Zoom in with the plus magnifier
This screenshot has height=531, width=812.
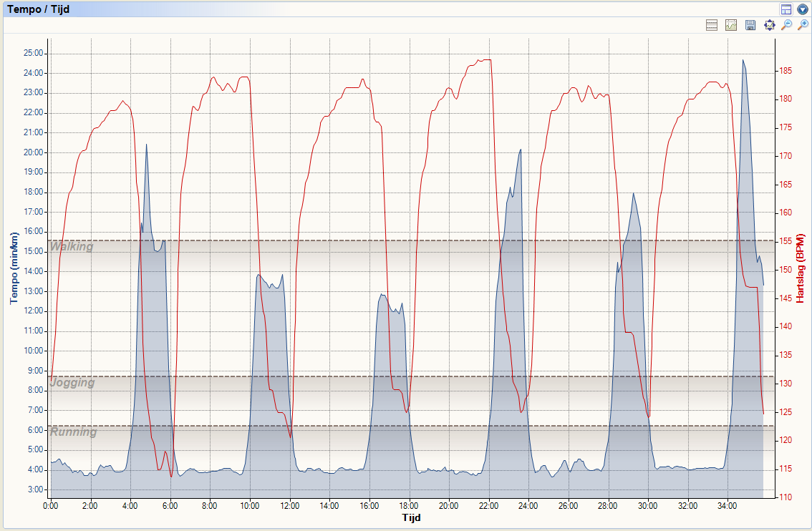(x=803, y=25)
